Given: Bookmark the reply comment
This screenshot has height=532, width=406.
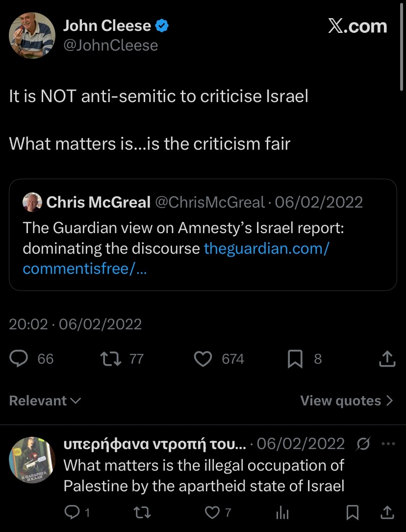Looking at the screenshot, I should coord(352,513).
